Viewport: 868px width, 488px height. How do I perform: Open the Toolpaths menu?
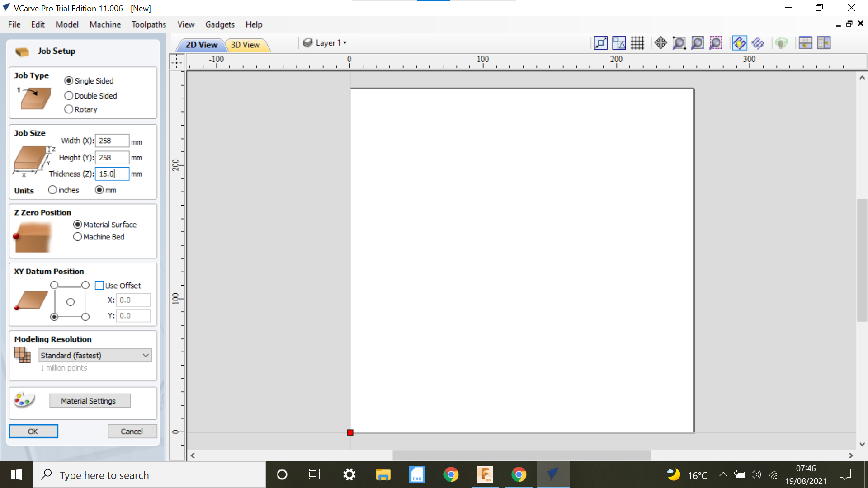[x=149, y=24]
